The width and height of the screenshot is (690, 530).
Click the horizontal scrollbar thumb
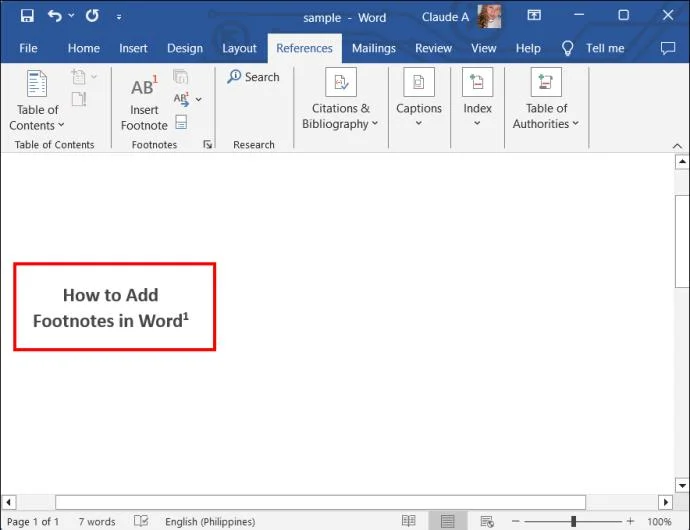tap(320, 502)
